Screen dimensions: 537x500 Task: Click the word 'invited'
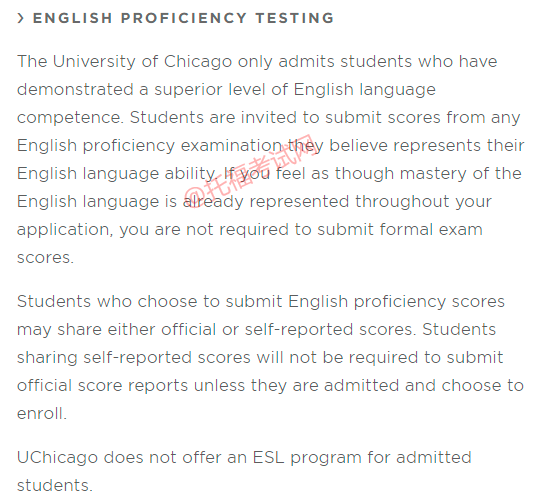point(269,118)
